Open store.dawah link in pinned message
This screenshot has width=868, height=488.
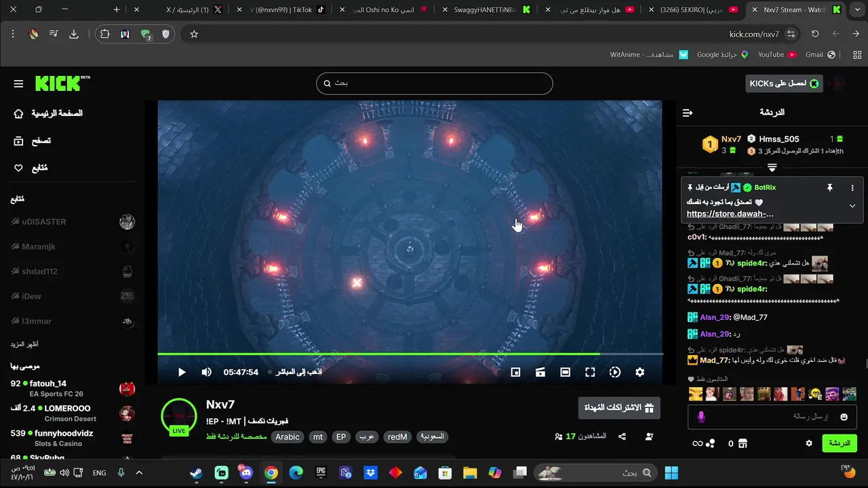tap(730, 214)
